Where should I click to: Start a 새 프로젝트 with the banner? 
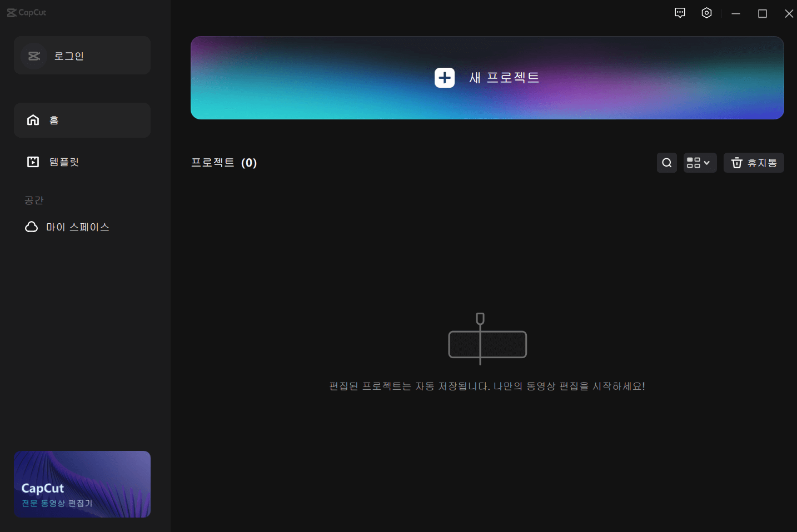(487, 78)
